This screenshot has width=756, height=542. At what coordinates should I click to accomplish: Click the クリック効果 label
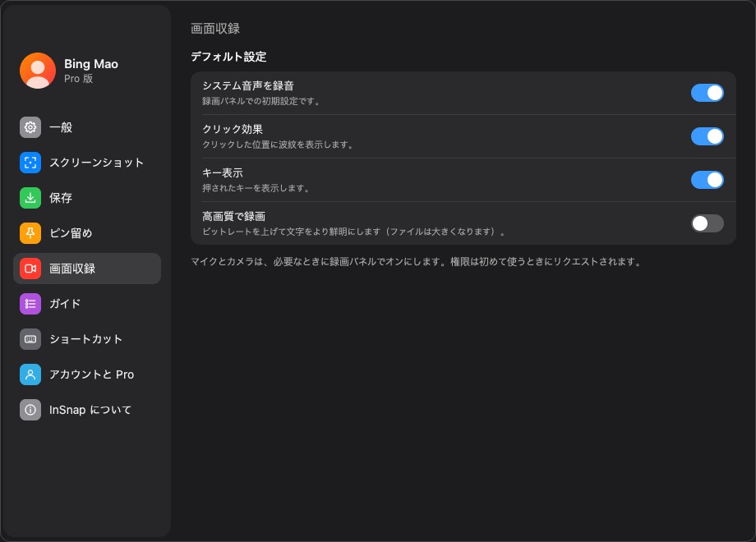click(x=233, y=129)
